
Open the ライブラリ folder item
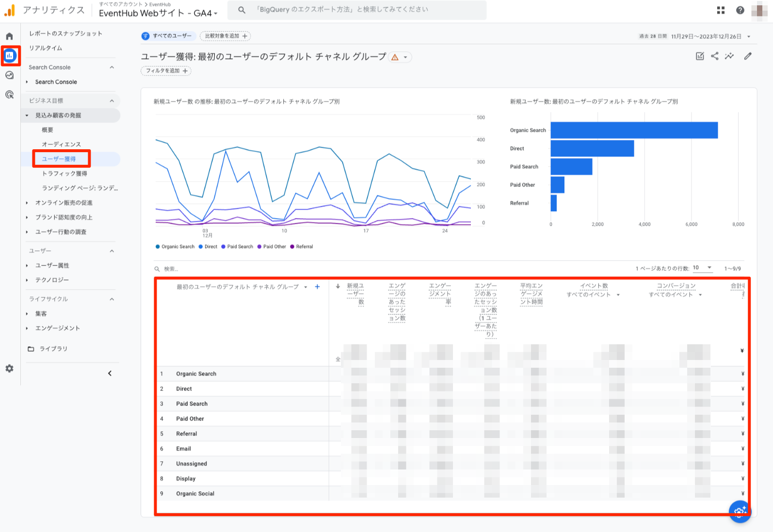[x=48, y=349]
